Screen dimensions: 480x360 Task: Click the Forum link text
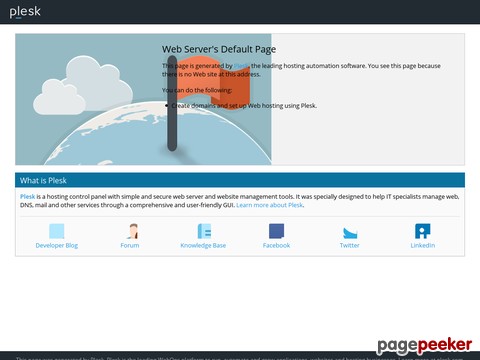pos(130,245)
